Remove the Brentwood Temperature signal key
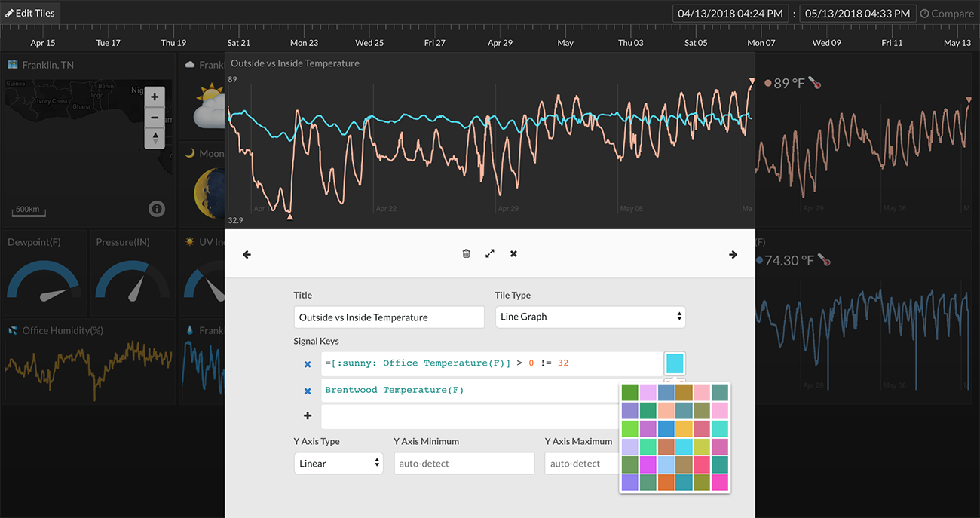980x518 pixels. click(308, 391)
